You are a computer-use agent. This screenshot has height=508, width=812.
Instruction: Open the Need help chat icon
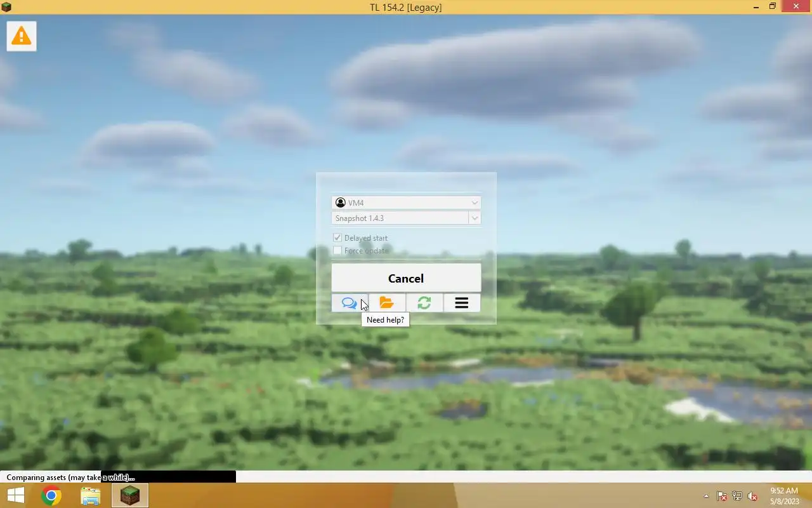coord(350,303)
